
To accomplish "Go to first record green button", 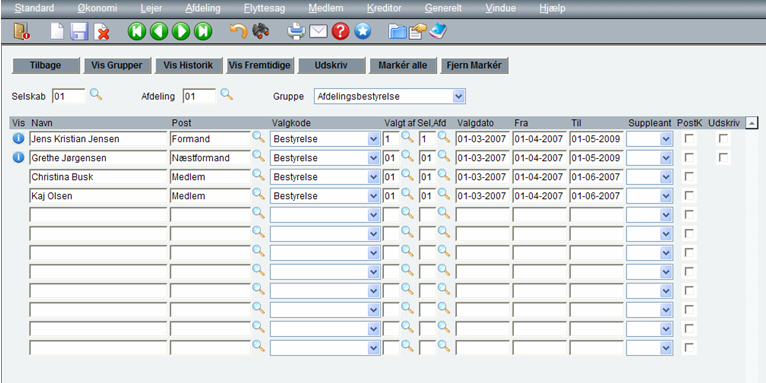I will tap(136, 32).
